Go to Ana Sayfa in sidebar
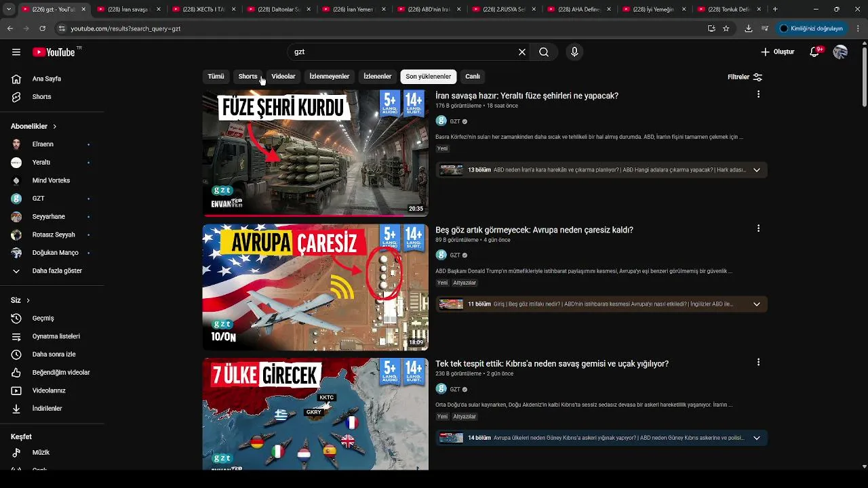Image resolution: width=868 pixels, height=488 pixels. coord(52,79)
